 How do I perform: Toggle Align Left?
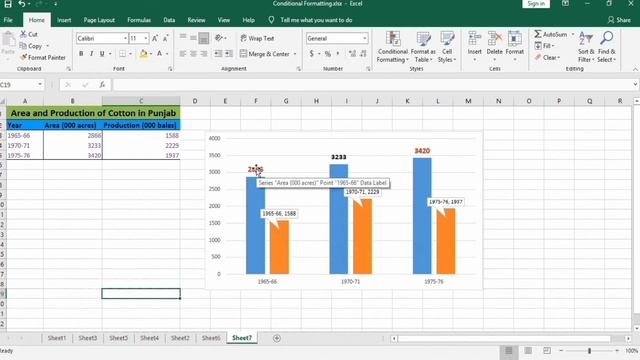182,54
